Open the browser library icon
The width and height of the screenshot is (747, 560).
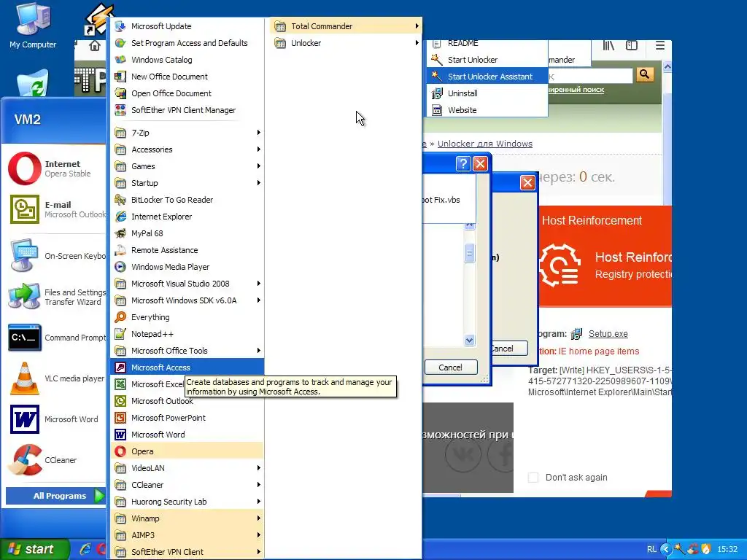point(608,45)
